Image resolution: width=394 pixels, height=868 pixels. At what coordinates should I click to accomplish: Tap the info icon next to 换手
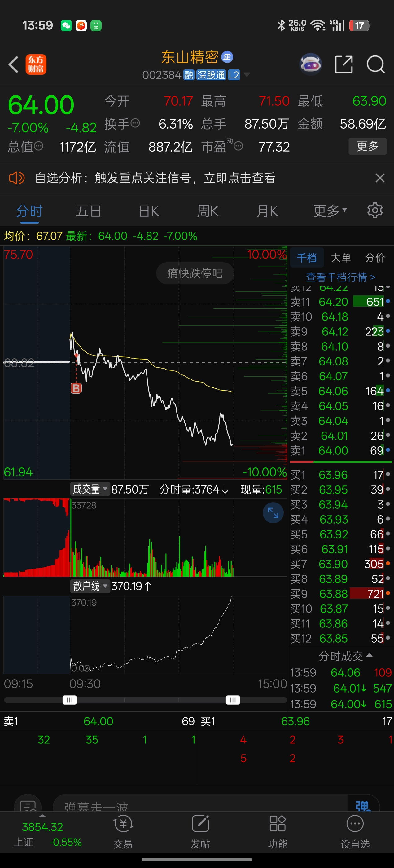[x=135, y=123]
